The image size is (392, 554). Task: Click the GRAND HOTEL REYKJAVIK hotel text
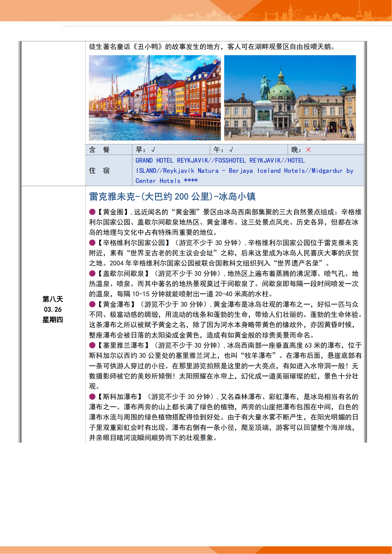[172, 160]
